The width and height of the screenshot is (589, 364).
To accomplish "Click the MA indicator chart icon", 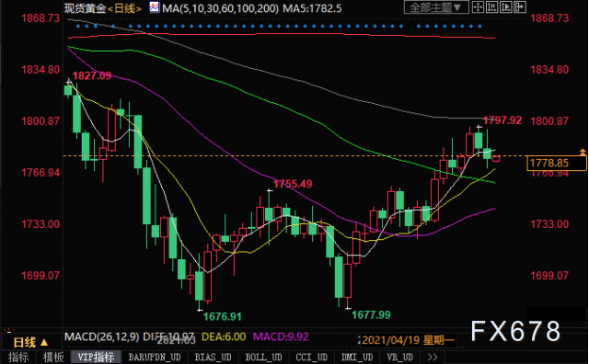I will [x=154, y=7].
